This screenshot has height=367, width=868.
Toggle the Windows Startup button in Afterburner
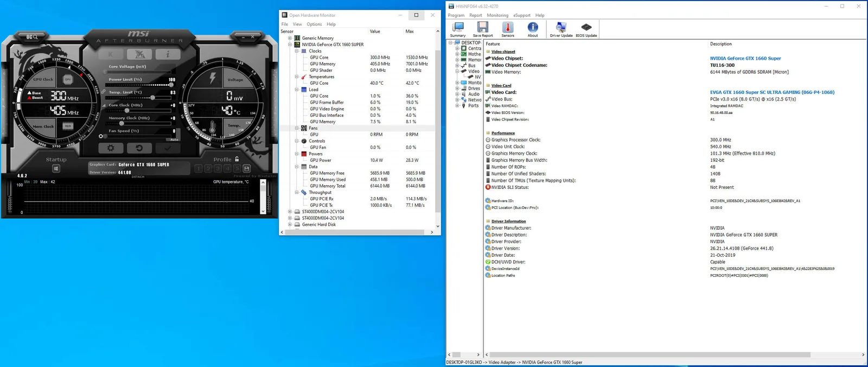[x=56, y=169]
